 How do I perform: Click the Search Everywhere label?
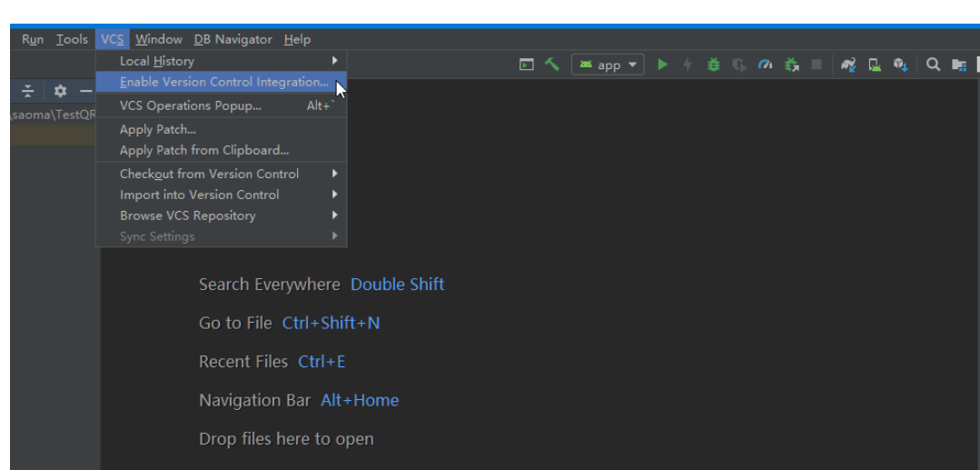pyautogui.click(x=270, y=285)
